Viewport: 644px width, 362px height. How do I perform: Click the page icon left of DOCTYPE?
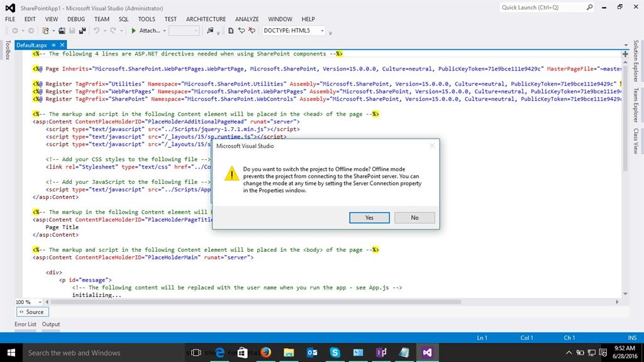231,30
